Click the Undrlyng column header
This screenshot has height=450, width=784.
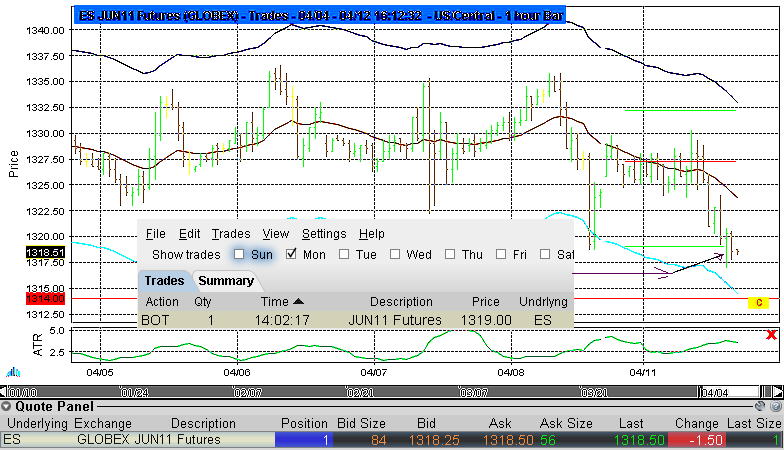[544, 302]
